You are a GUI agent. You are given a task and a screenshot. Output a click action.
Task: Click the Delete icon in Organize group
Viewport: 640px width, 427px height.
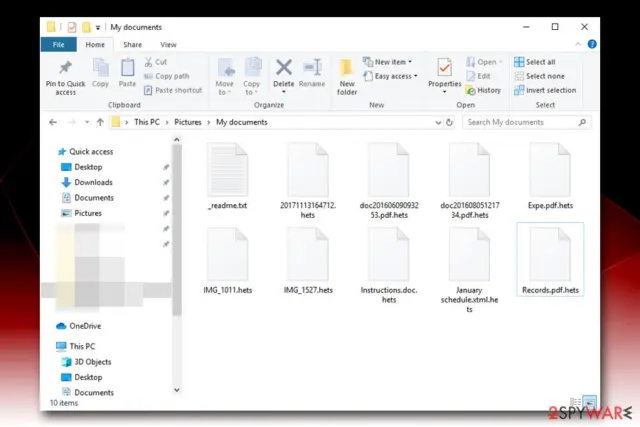[284, 68]
